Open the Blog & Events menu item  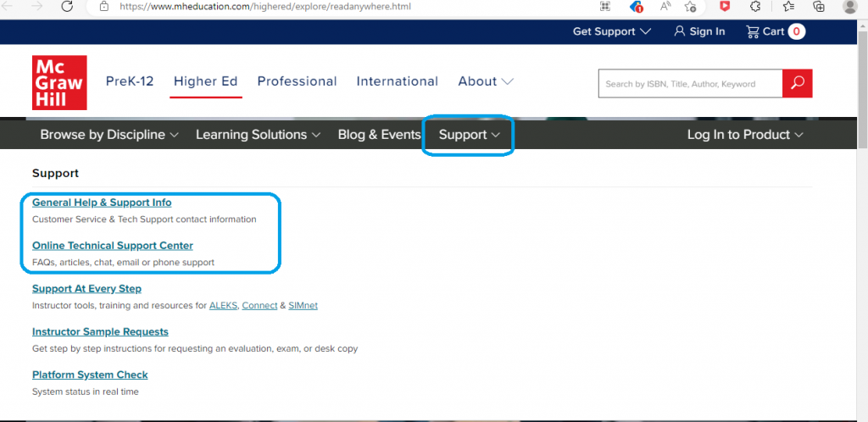pos(379,135)
